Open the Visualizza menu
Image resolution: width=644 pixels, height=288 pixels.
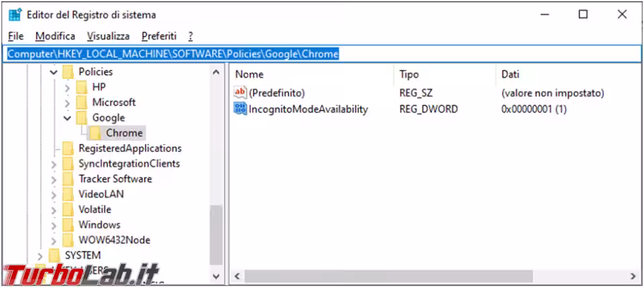click(x=109, y=36)
